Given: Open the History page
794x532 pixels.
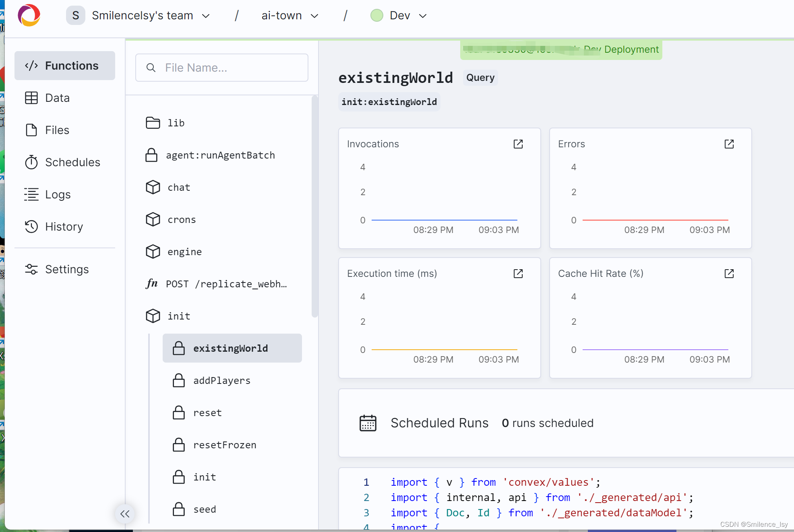Looking at the screenshot, I should [x=65, y=227].
